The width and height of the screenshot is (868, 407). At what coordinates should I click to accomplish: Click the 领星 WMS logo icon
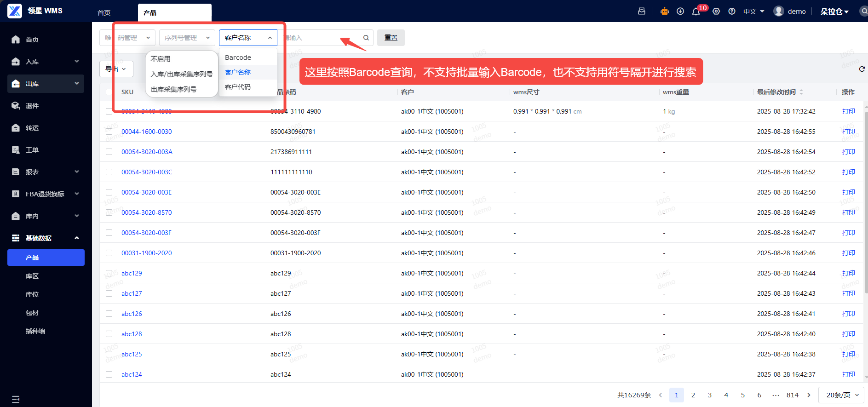15,11
